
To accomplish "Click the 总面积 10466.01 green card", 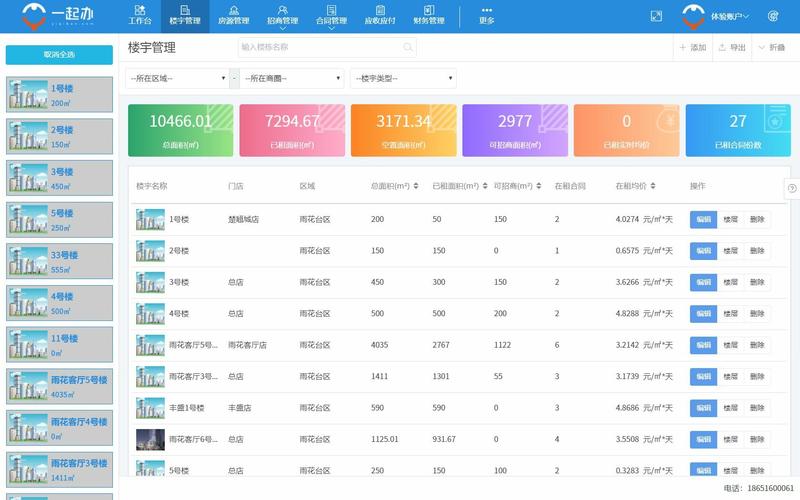I will pyautogui.click(x=181, y=130).
